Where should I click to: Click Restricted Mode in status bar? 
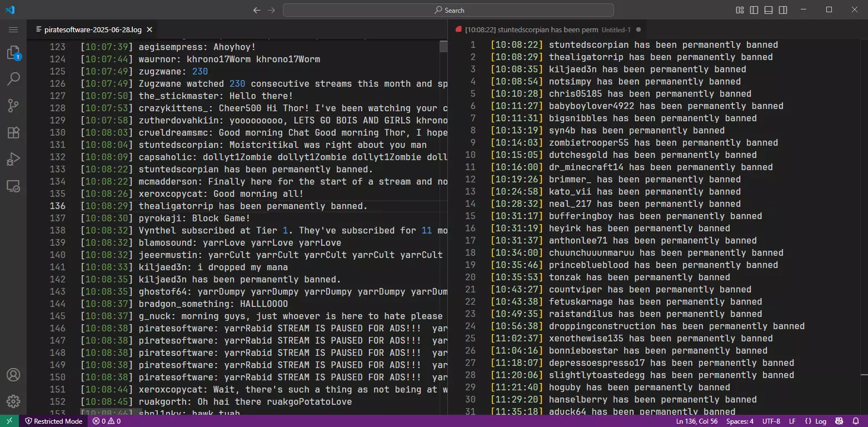click(53, 421)
